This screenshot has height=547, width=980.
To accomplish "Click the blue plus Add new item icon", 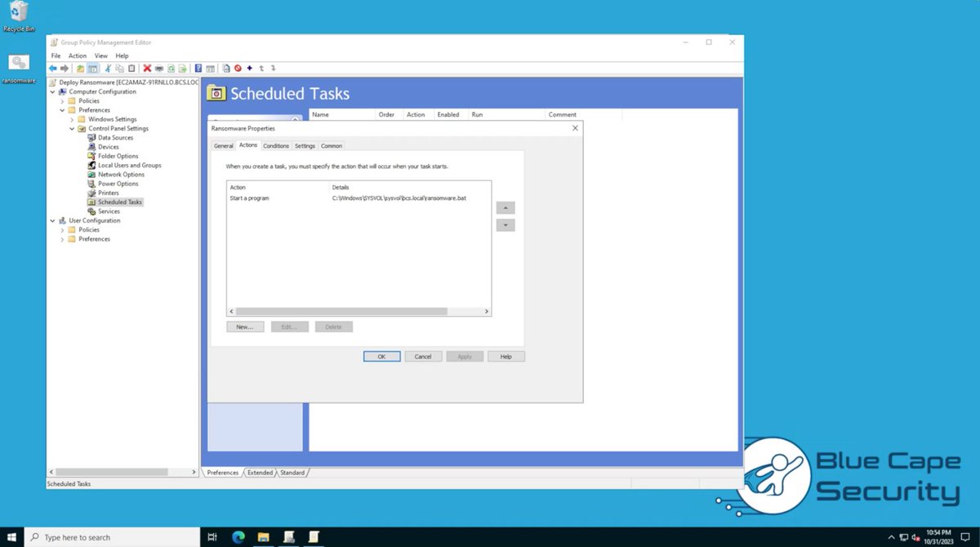I will click(x=250, y=69).
